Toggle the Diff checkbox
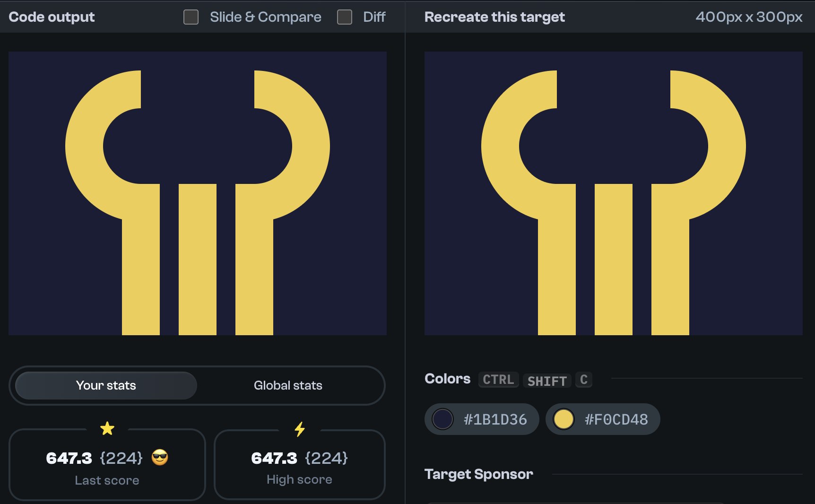 tap(345, 17)
